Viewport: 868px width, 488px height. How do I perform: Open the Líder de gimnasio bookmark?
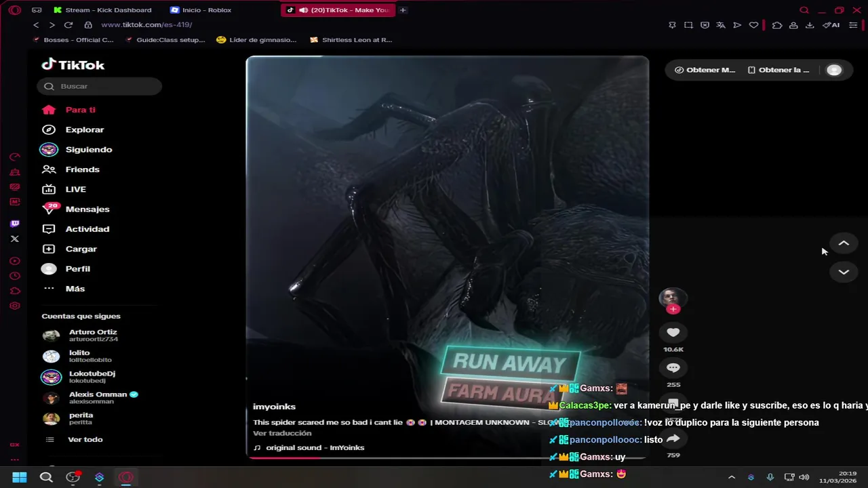256,40
